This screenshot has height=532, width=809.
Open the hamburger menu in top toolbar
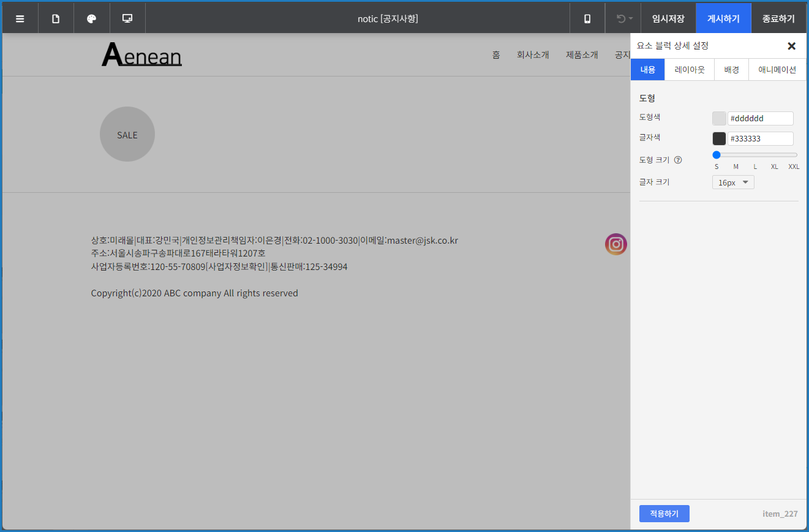(x=20, y=18)
